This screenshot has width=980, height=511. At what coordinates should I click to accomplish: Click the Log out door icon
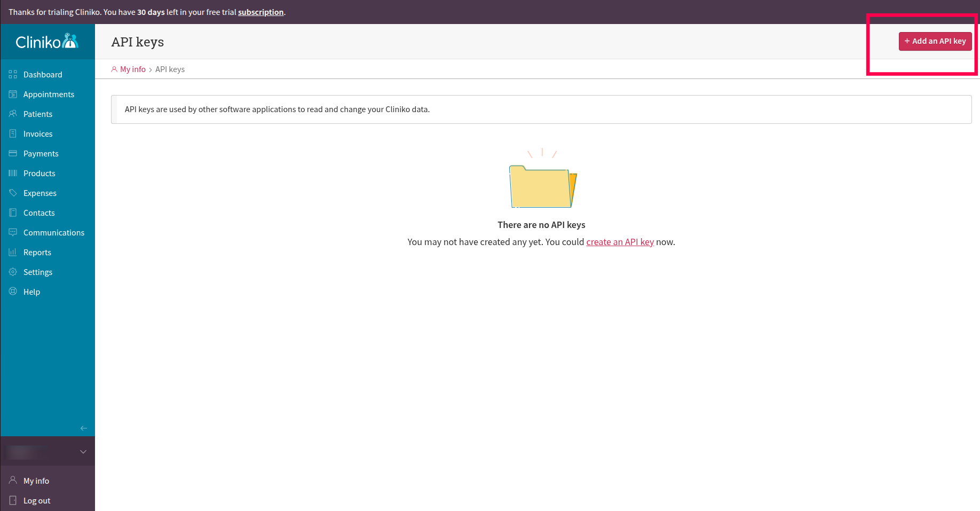pyautogui.click(x=13, y=500)
